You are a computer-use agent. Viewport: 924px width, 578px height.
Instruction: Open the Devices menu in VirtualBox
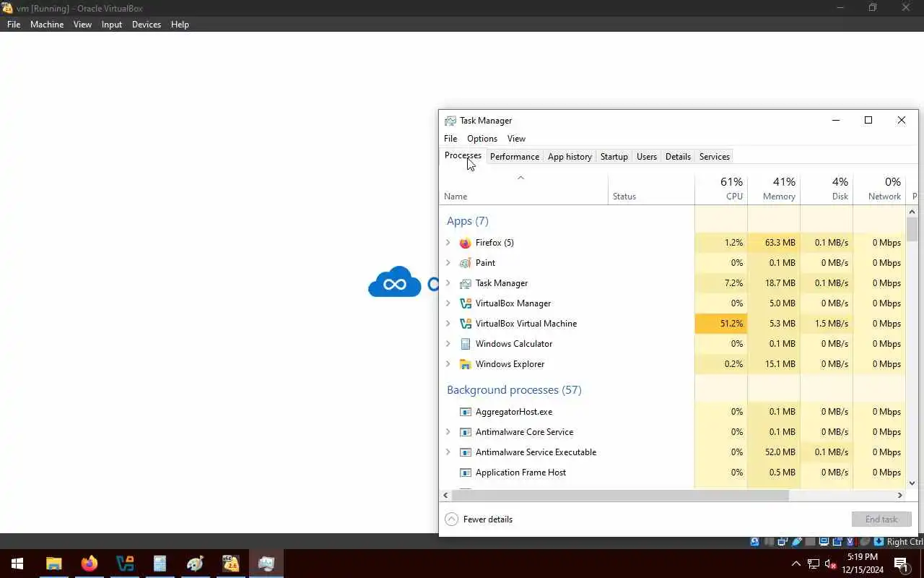pyautogui.click(x=147, y=25)
